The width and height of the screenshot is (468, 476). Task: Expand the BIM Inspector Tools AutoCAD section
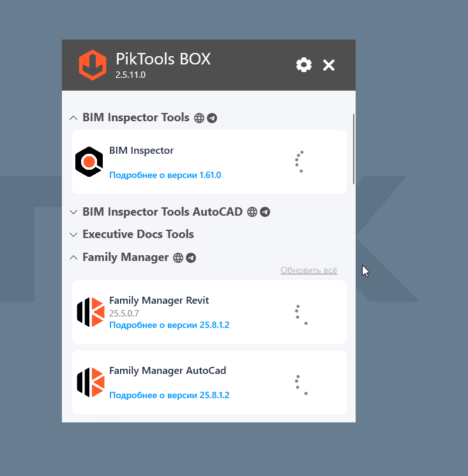coord(73,212)
